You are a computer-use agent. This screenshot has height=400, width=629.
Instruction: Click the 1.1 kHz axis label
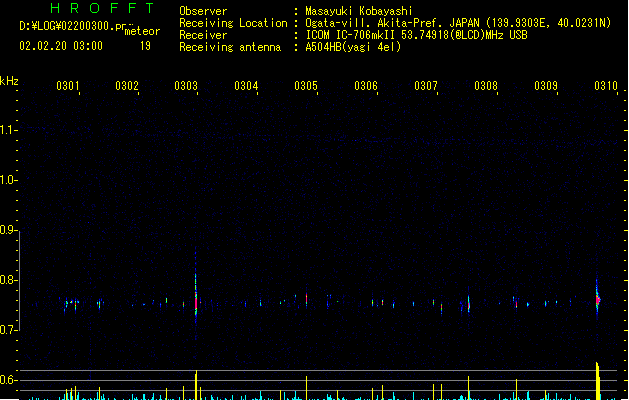[x=8, y=130]
